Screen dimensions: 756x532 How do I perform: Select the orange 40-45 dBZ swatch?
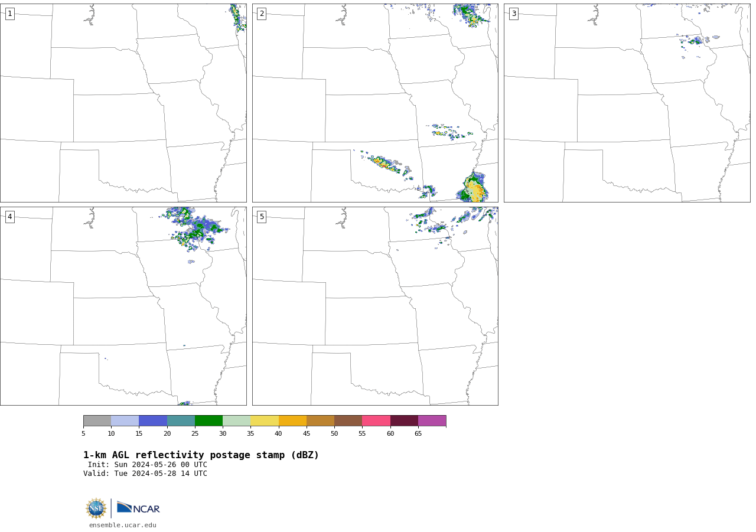(292, 421)
